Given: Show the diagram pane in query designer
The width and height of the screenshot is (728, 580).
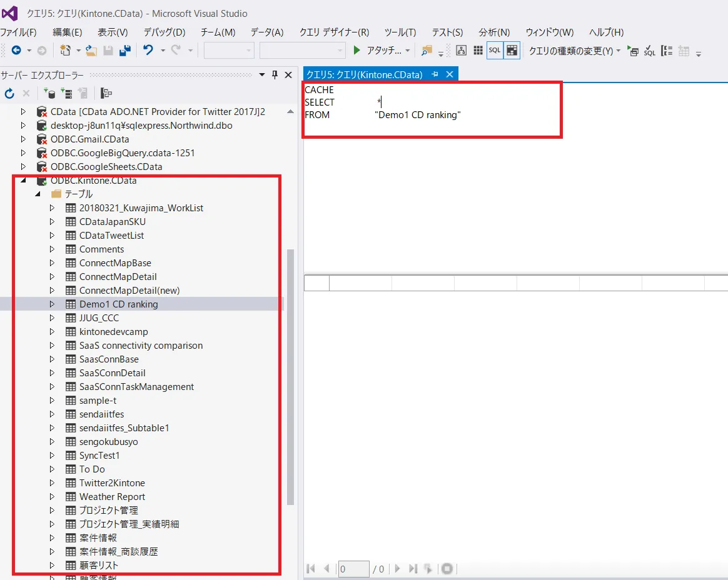Looking at the screenshot, I should tap(462, 51).
